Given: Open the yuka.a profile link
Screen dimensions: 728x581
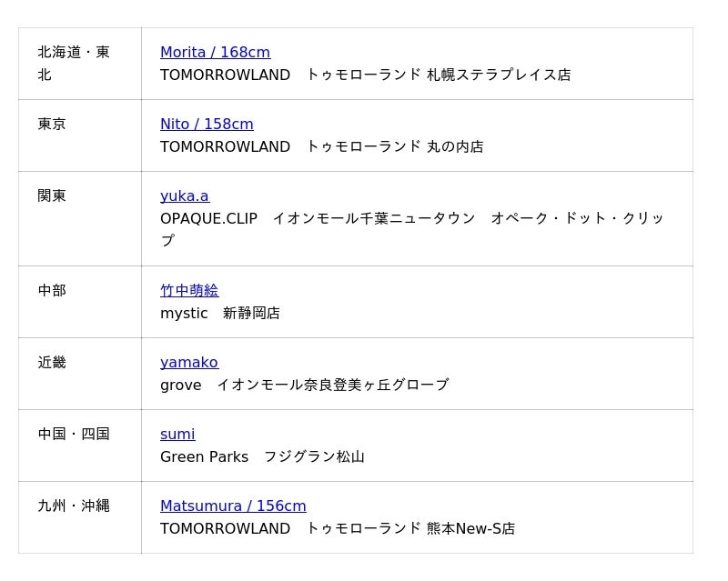Looking at the screenshot, I should click(185, 196).
